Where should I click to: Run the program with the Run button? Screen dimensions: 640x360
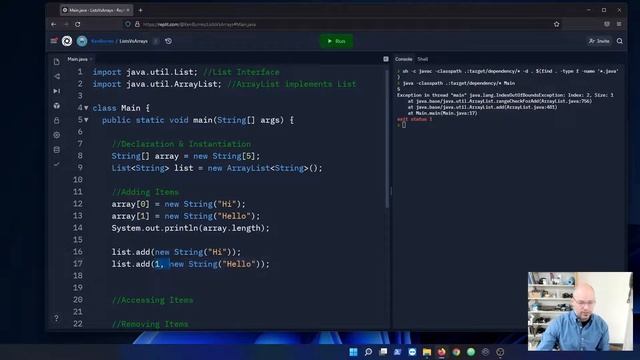point(336,41)
